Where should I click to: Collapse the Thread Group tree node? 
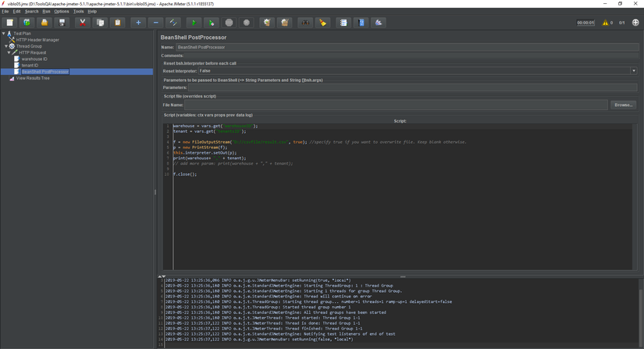pos(6,46)
